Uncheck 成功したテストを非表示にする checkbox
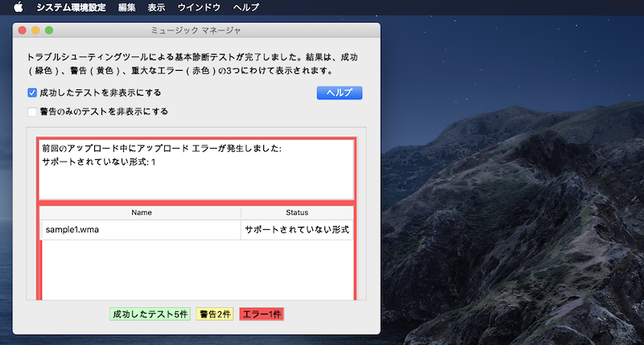The width and height of the screenshot is (644, 345). tap(32, 93)
